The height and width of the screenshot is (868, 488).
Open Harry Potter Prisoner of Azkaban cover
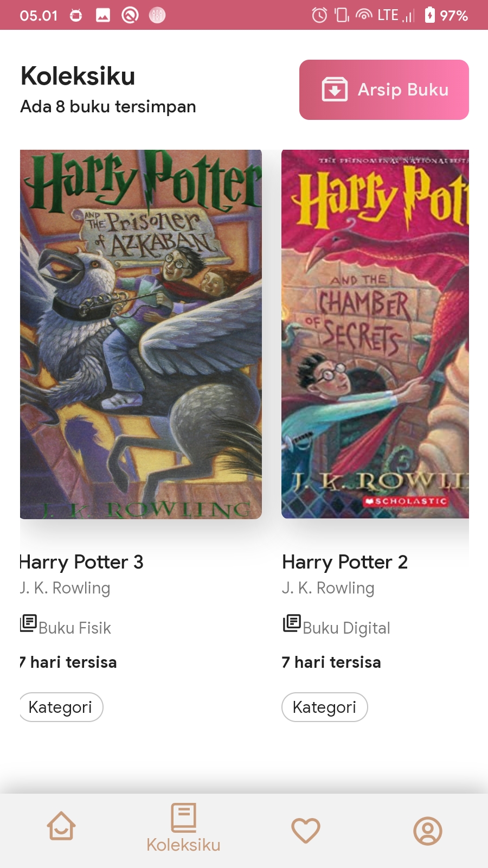(141, 334)
